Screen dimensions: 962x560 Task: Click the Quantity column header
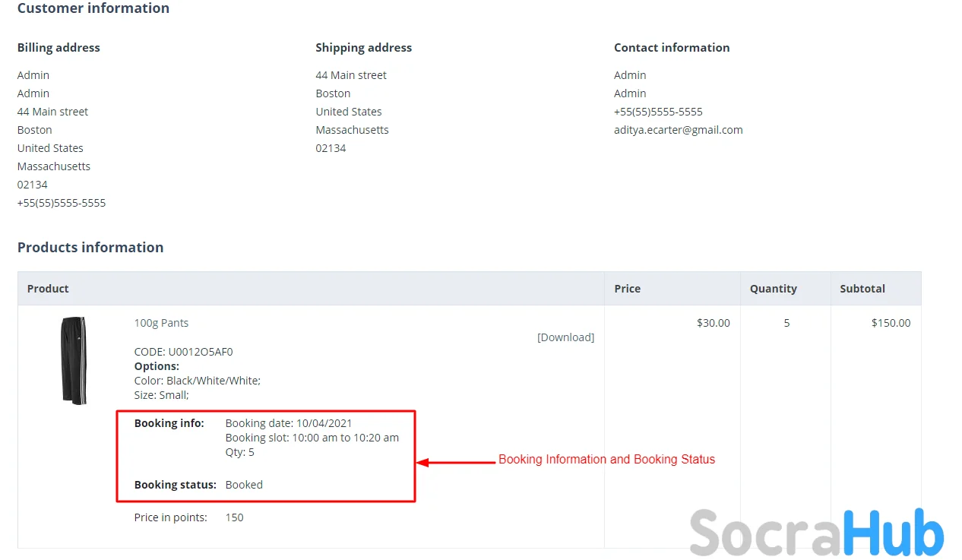(x=773, y=289)
